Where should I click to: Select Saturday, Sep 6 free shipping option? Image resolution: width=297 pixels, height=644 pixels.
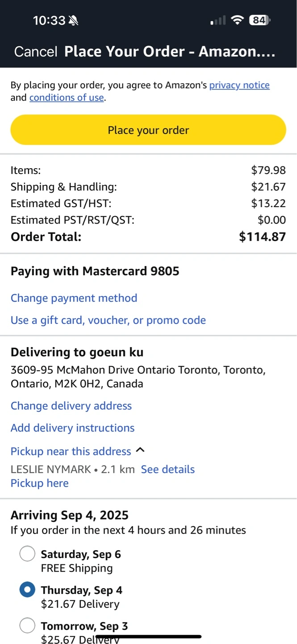coord(27,554)
